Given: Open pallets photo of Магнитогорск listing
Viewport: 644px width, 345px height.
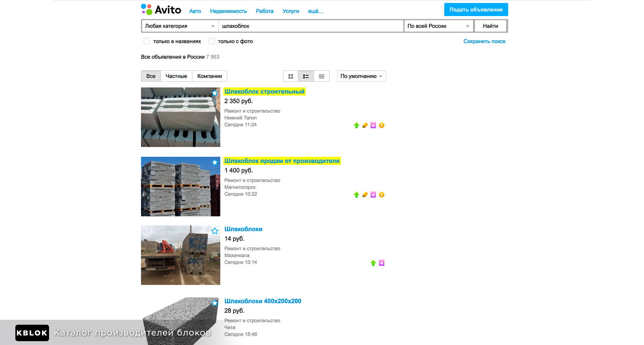Looking at the screenshot, I should pos(181,187).
